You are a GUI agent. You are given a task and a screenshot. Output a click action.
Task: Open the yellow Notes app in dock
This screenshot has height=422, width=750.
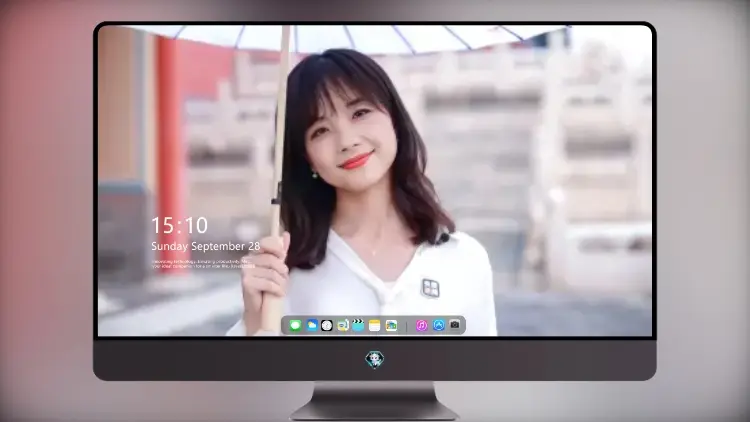pyautogui.click(x=375, y=325)
